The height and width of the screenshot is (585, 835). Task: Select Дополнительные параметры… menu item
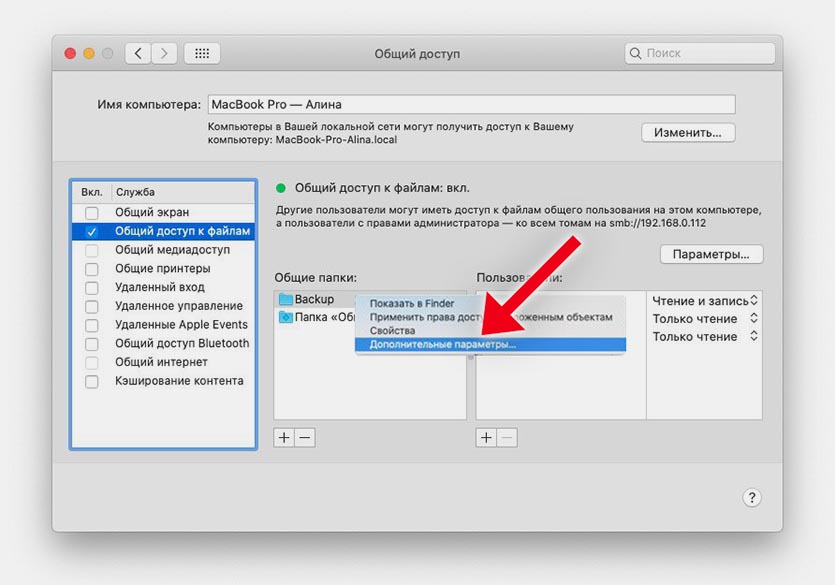tap(490, 344)
